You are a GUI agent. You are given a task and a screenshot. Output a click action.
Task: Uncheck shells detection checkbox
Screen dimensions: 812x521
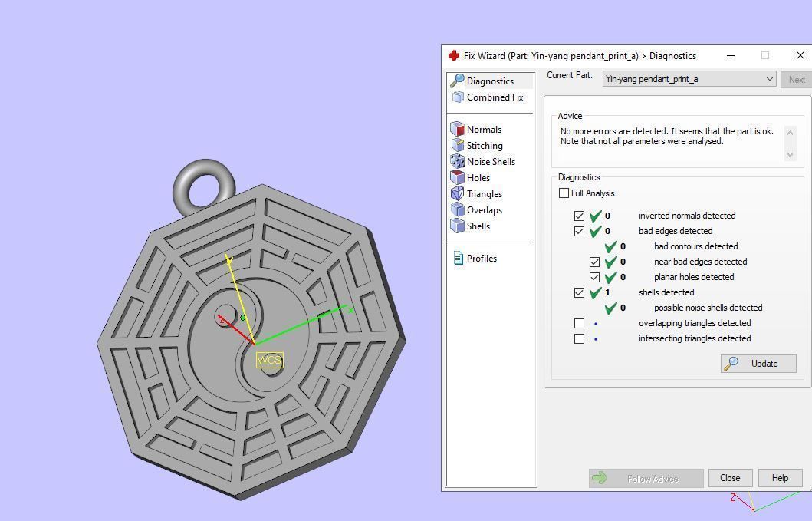click(x=579, y=292)
